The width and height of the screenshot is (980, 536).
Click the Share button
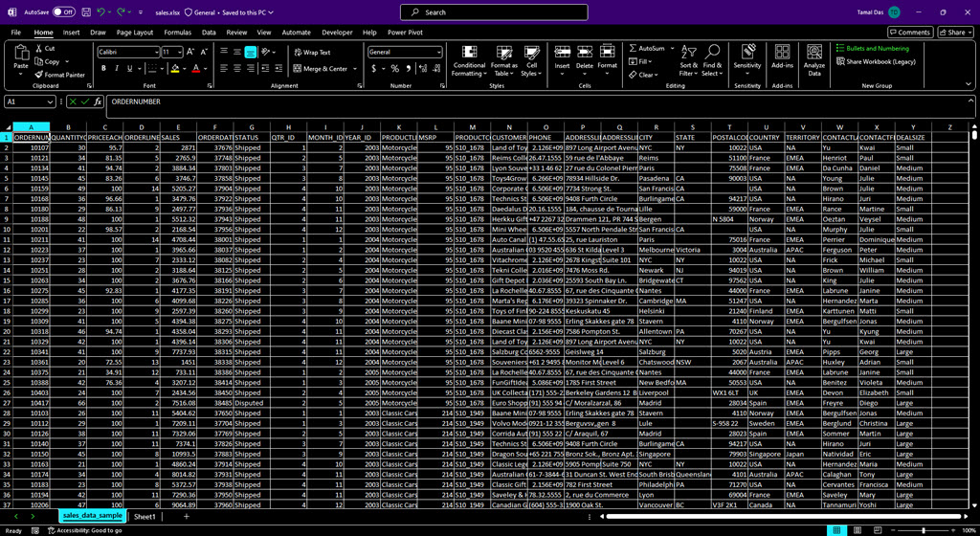click(956, 33)
